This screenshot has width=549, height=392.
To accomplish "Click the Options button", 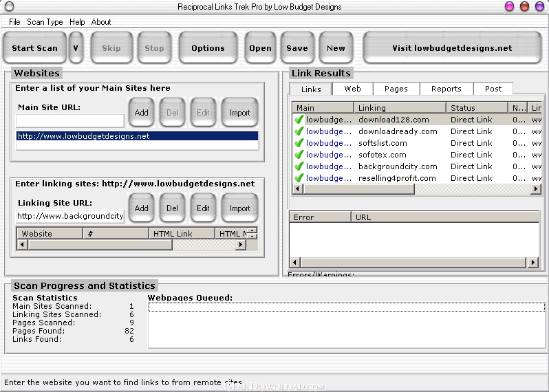I will [208, 48].
